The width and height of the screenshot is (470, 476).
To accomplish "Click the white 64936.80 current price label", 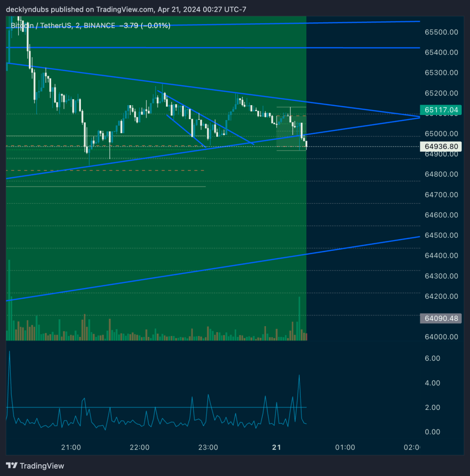I will [x=441, y=147].
